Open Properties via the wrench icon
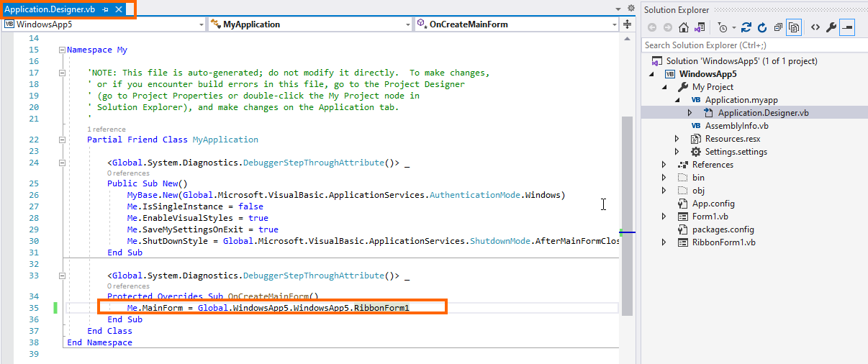 (831, 27)
